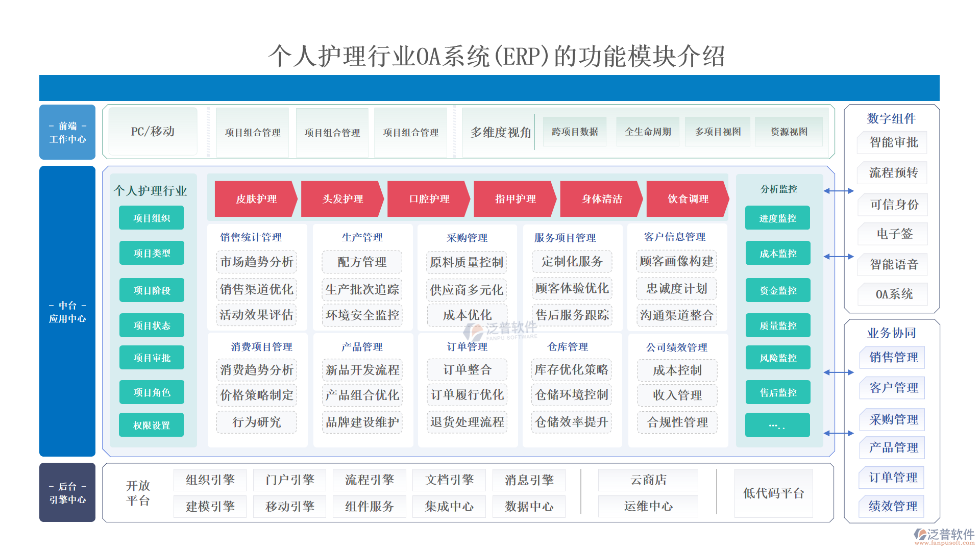Screen dimensions: 980x551
Task: Click the 组织引擎 engine box
Action: click(210, 480)
